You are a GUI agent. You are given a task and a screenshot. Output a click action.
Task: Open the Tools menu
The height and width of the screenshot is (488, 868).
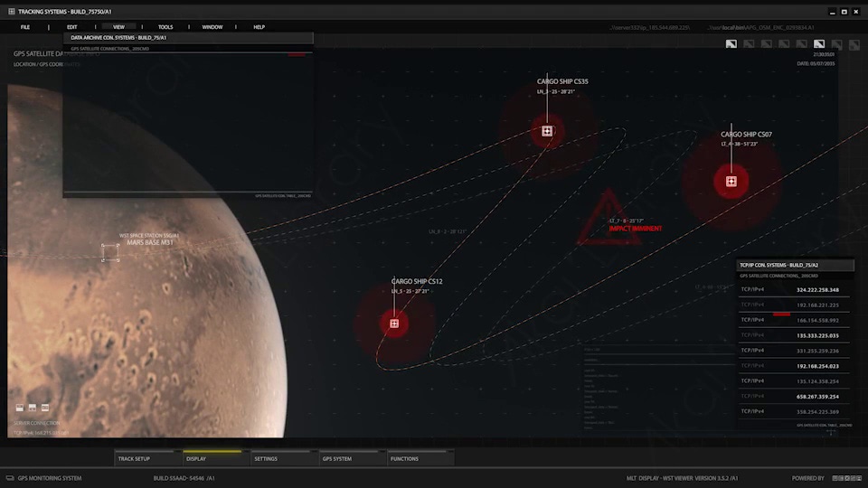(x=165, y=27)
